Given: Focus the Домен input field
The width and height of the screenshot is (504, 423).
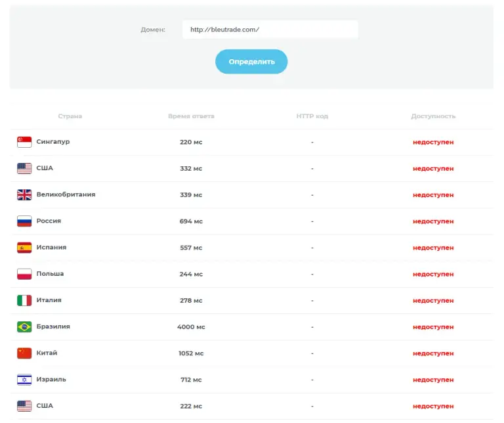Looking at the screenshot, I should (x=270, y=30).
